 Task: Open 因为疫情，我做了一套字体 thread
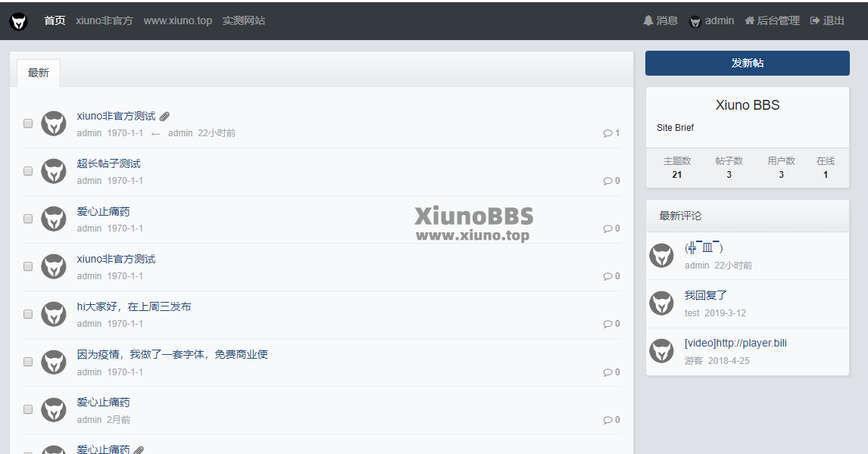click(172, 354)
